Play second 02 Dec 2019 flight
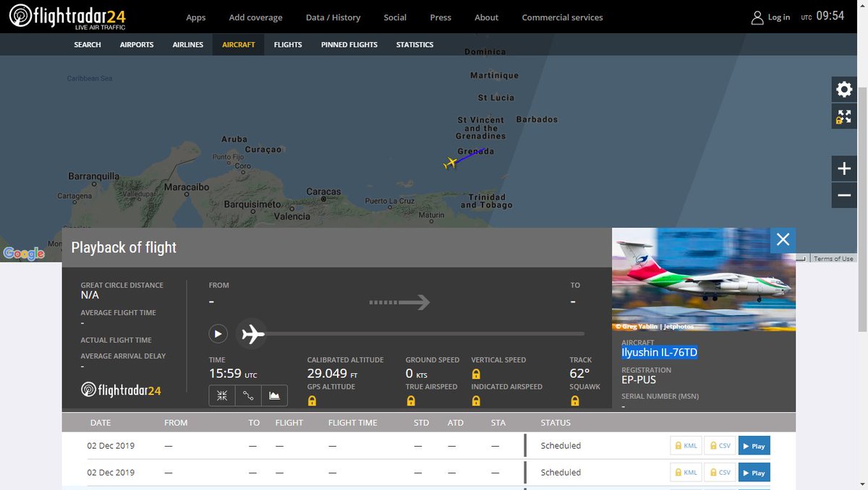Viewport: 868px width, 490px height. [x=754, y=473]
